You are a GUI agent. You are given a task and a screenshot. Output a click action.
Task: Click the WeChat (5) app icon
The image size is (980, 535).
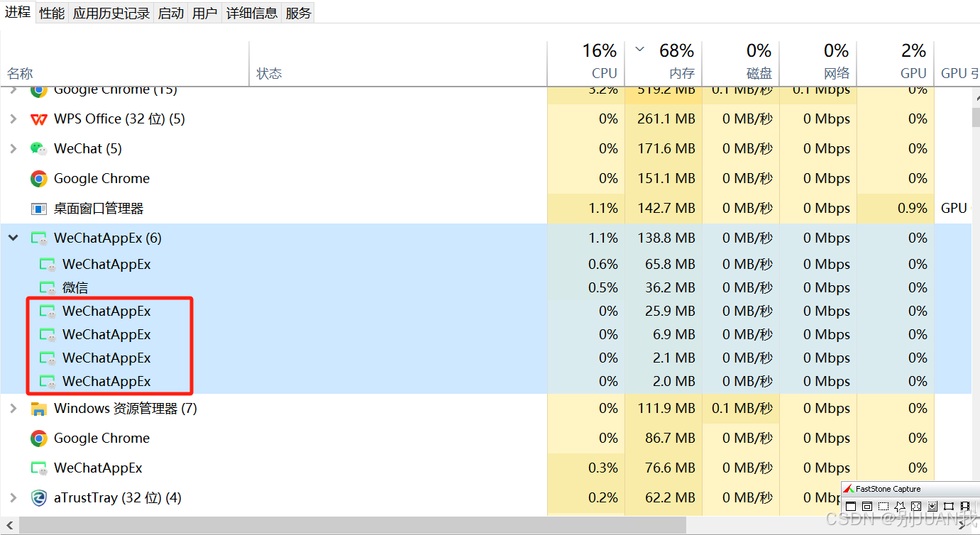click(x=38, y=148)
